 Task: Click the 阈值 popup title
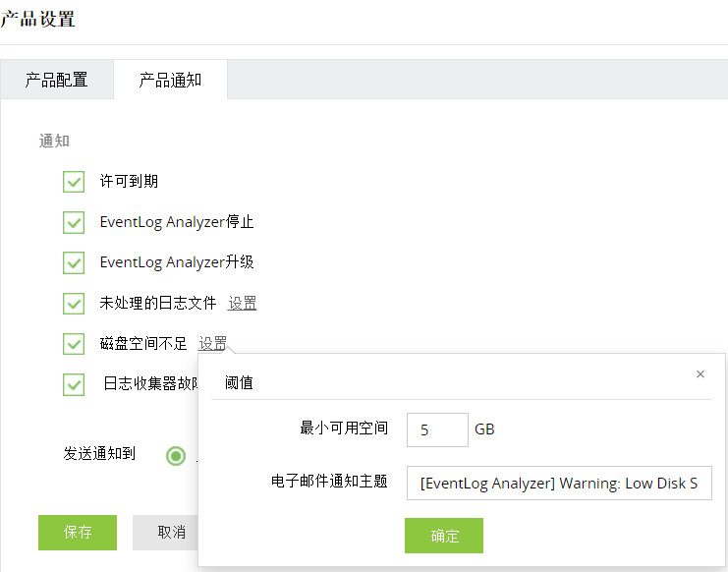point(240,383)
